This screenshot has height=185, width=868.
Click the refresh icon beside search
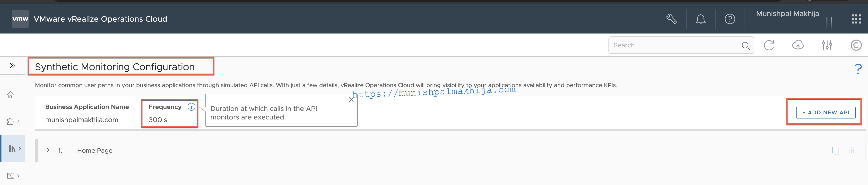pyautogui.click(x=769, y=45)
